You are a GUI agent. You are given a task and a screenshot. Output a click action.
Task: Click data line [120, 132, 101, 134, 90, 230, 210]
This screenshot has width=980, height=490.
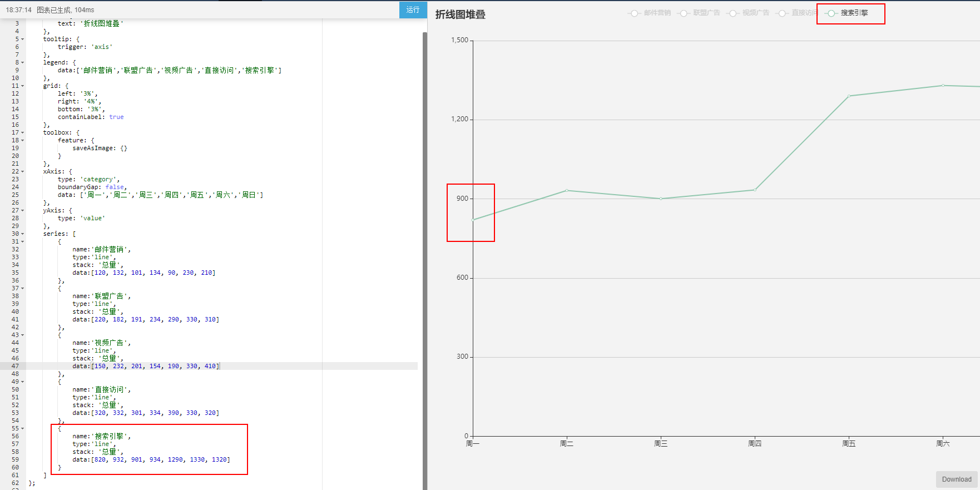pyautogui.click(x=143, y=273)
